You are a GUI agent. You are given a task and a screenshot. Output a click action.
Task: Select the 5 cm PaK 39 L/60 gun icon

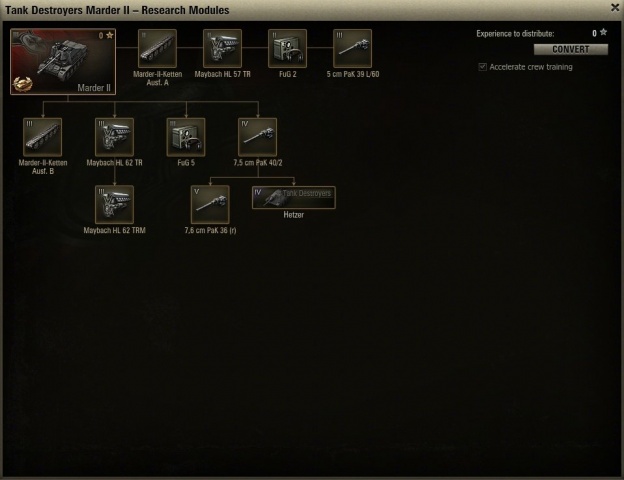(353, 48)
